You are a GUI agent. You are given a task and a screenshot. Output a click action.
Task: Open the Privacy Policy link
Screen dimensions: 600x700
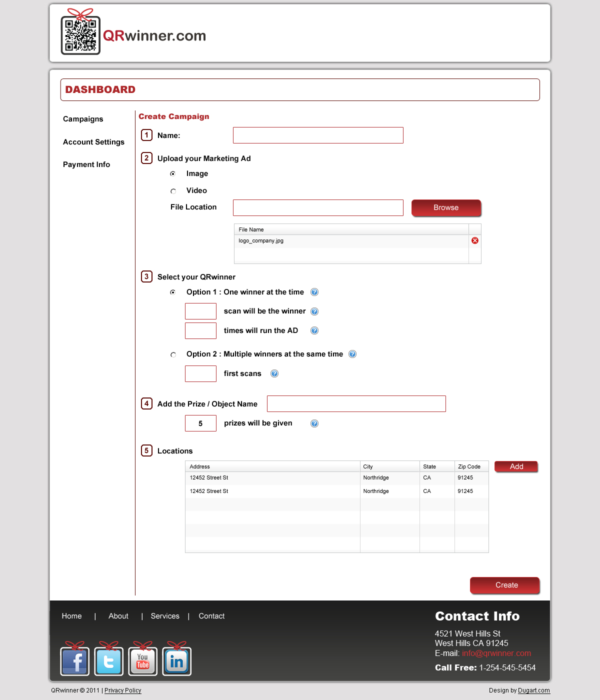coord(123,690)
